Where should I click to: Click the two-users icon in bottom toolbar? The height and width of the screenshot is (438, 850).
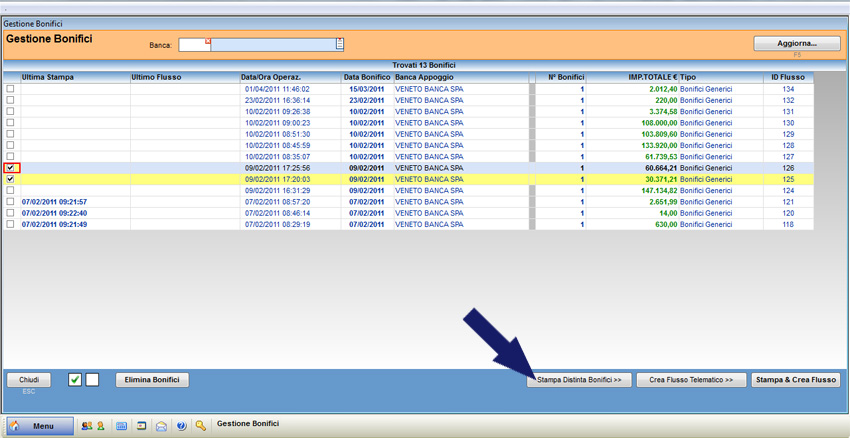(87, 426)
